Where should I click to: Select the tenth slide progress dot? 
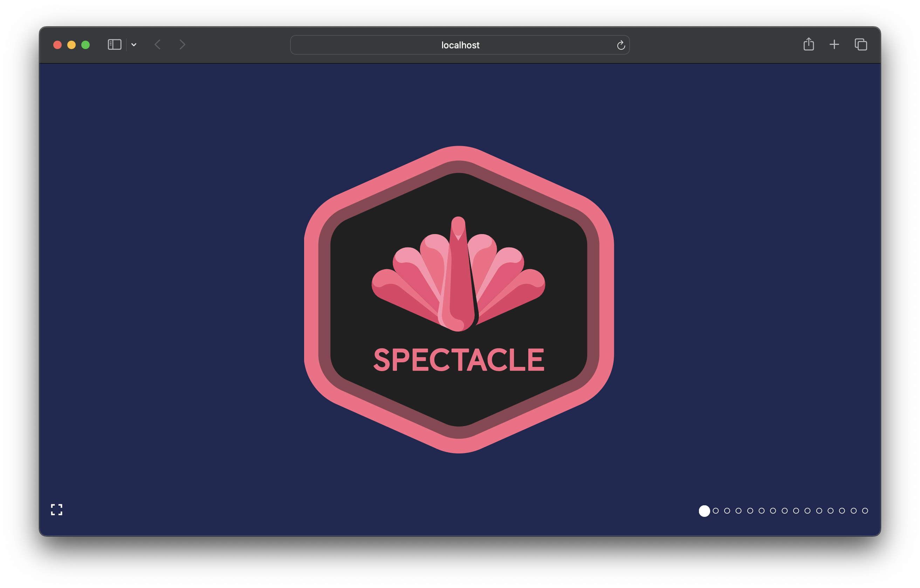[807, 511]
